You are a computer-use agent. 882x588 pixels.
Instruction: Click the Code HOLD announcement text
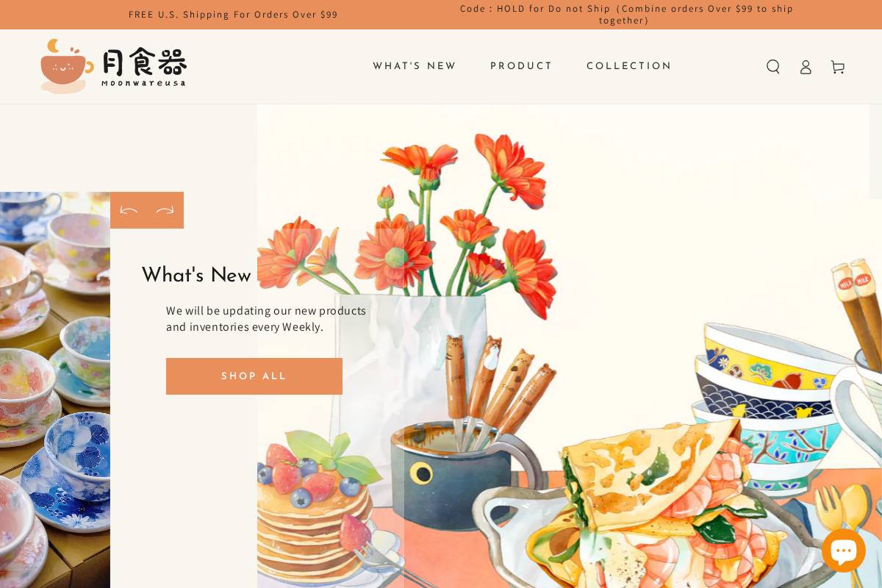626,15
